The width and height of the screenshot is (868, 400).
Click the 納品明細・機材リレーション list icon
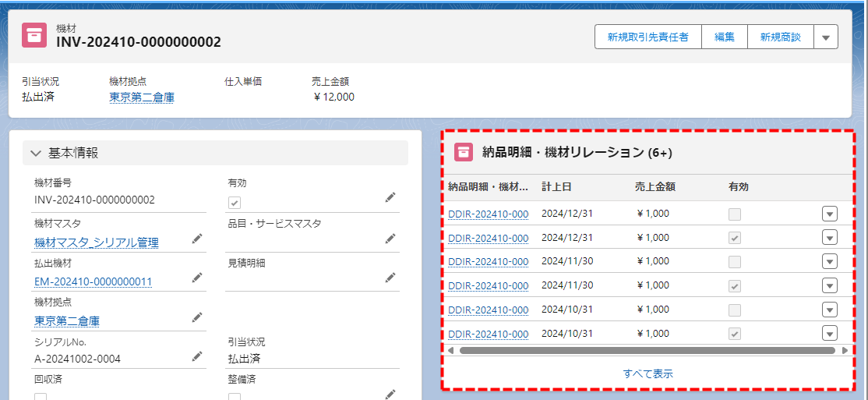(x=464, y=153)
